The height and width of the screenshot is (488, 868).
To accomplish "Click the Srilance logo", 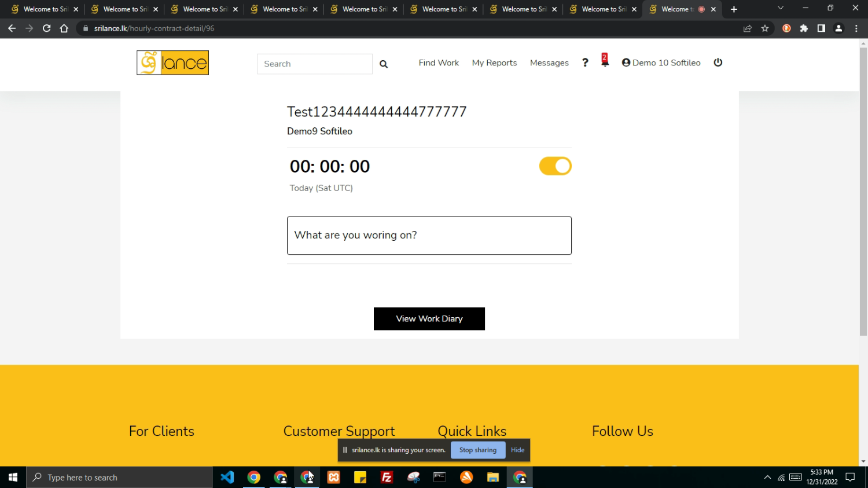I will (x=172, y=63).
